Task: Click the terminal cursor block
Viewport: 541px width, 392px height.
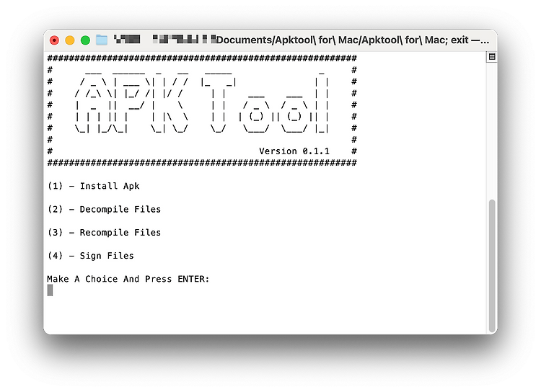Action: click(50, 290)
